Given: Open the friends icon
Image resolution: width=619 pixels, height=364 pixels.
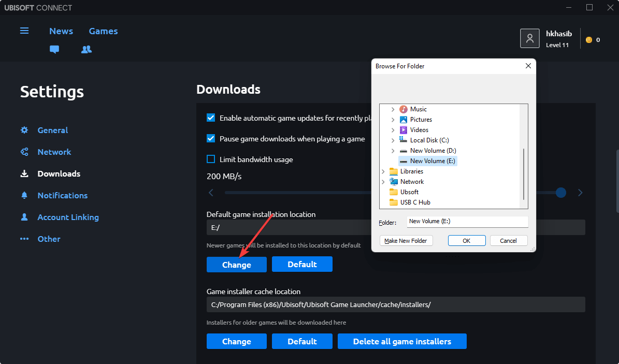Looking at the screenshot, I should click(87, 49).
